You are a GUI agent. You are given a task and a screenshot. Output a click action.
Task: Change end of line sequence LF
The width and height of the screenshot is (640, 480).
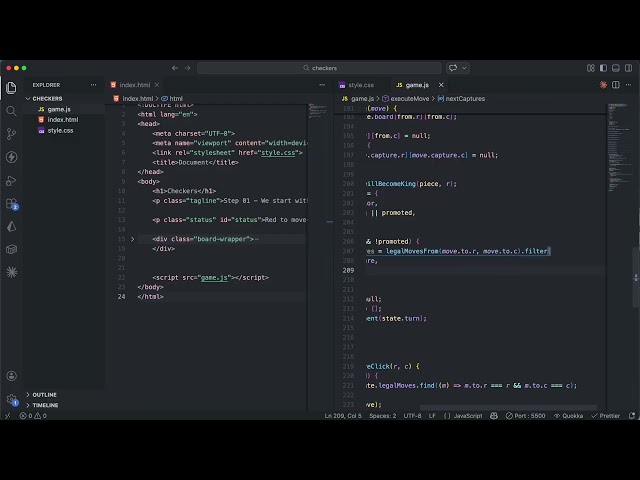432,416
